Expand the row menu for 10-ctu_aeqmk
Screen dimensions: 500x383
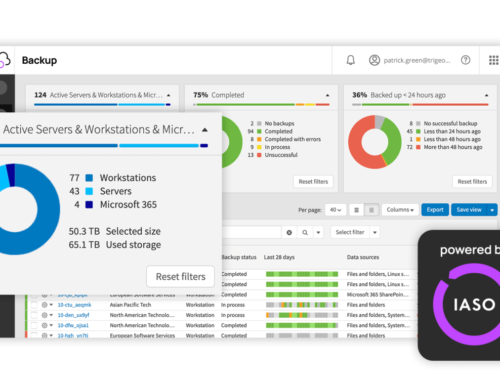pyautogui.click(x=51, y=305)
